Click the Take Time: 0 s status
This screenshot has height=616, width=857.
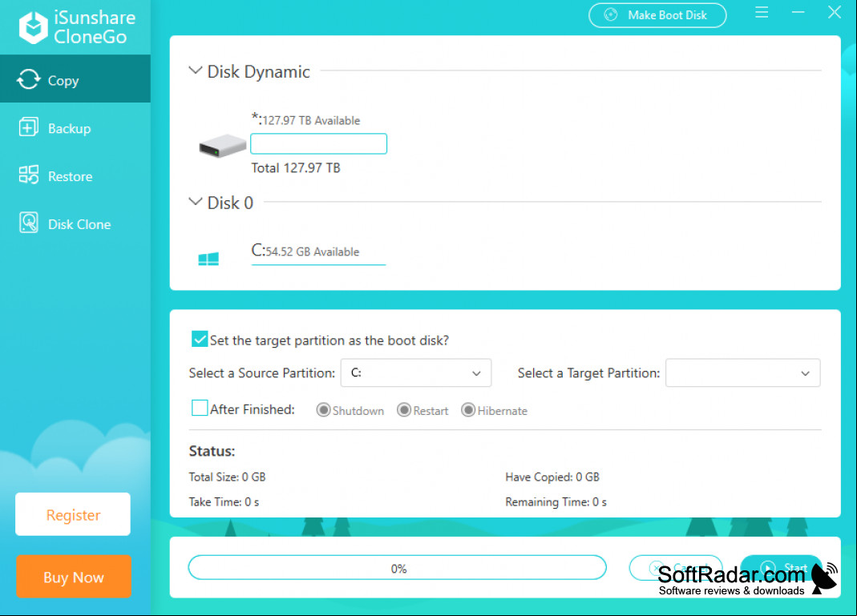(224, 501)
